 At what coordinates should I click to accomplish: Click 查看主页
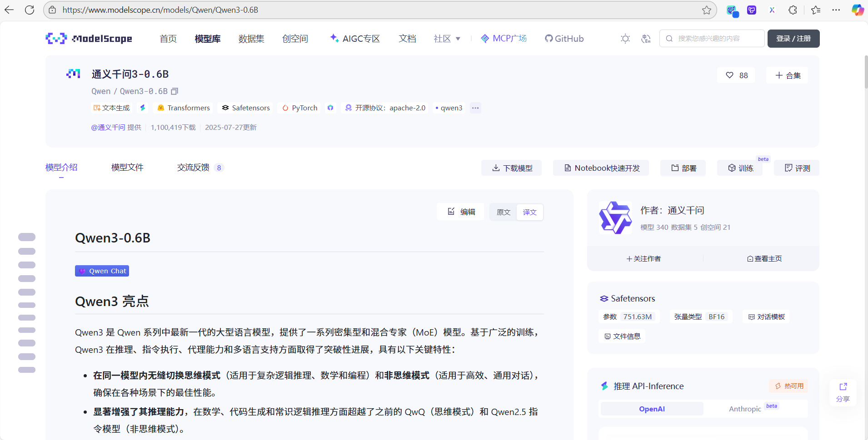pyautogui.click(x=764, y=259)
